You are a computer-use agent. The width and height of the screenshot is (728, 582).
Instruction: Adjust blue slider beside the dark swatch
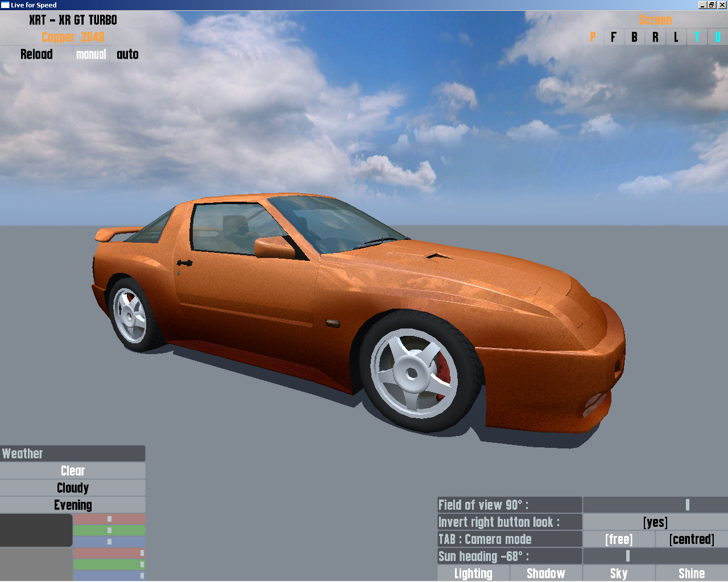pos(109,542)
